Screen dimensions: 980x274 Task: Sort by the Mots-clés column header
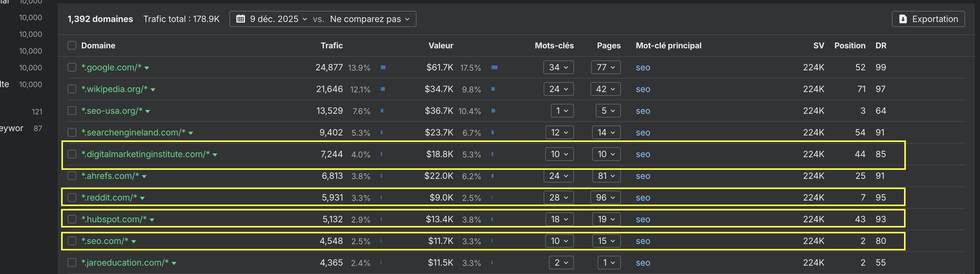(x=554, y=46)
